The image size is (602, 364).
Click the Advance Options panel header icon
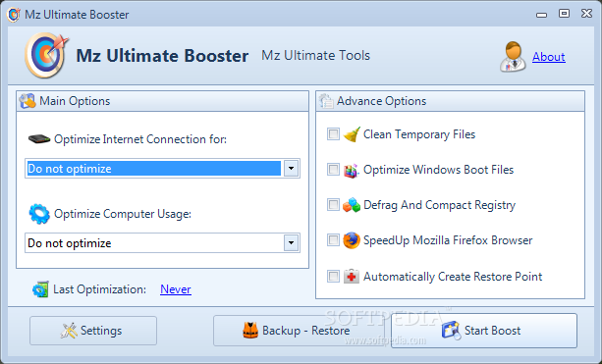click(x=326, y=101)
